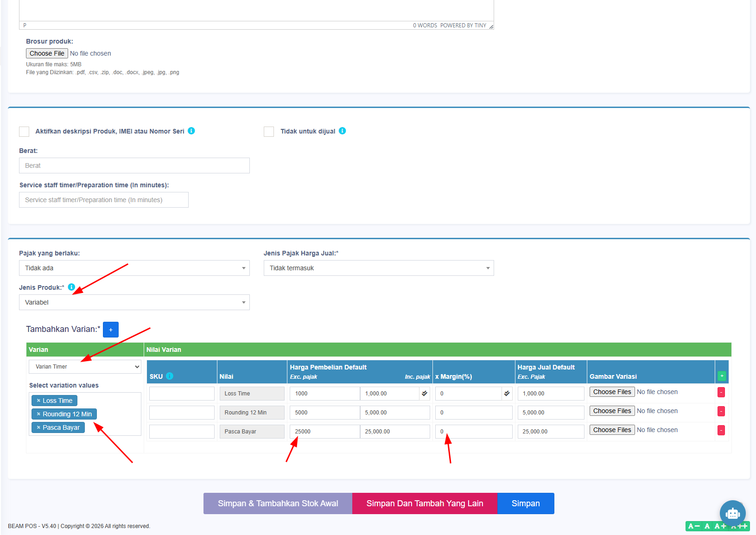
Task: Edit Loss Time selling price 1,000.00
Action: pyautogui.click(x=551, y=394)
